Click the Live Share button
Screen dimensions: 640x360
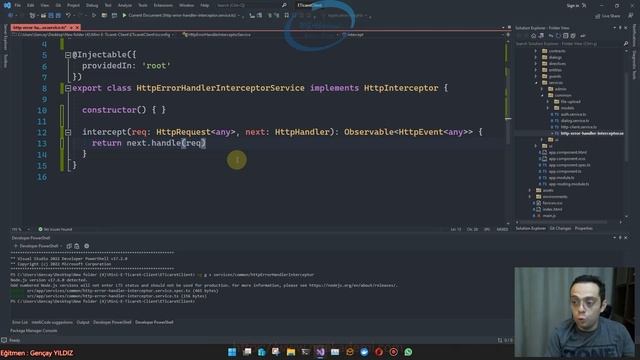(x=607, y=16)
